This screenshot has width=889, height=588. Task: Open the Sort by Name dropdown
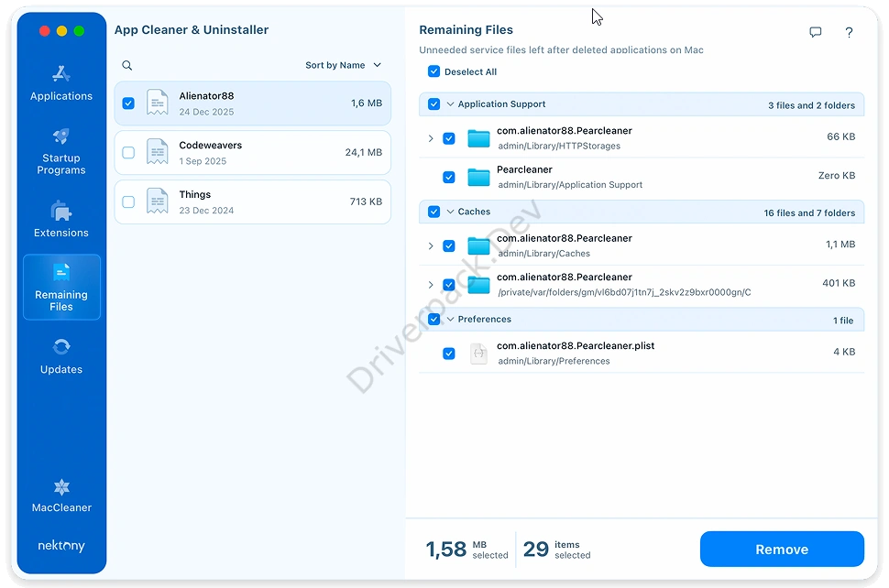tap(343, 65)
